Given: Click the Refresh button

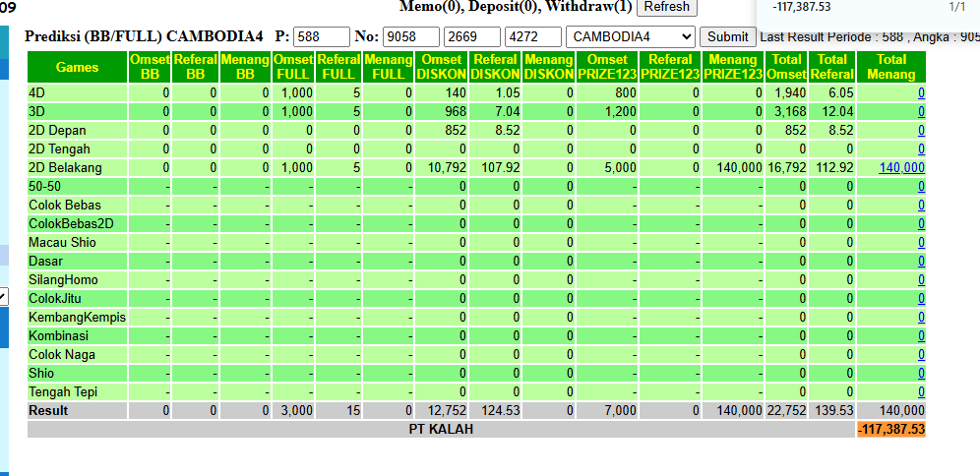Looking at the screenshot, I should tap(667, 7).
